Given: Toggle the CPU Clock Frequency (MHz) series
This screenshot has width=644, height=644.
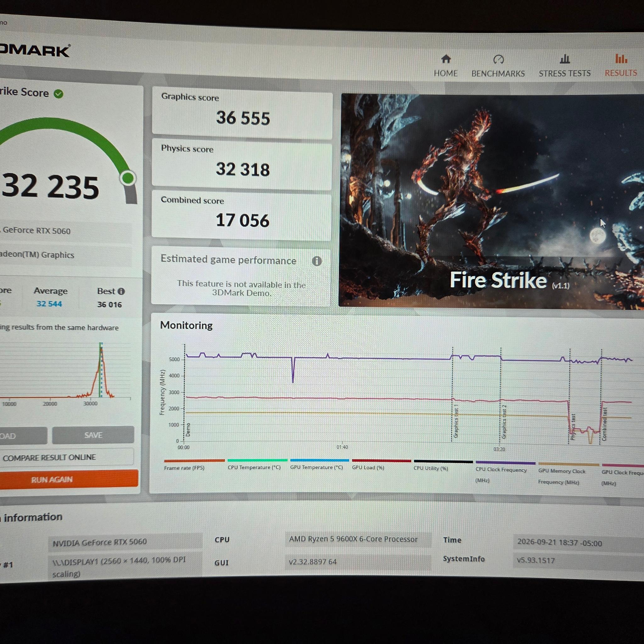Looking at the screenshot, I should [505, 472].
